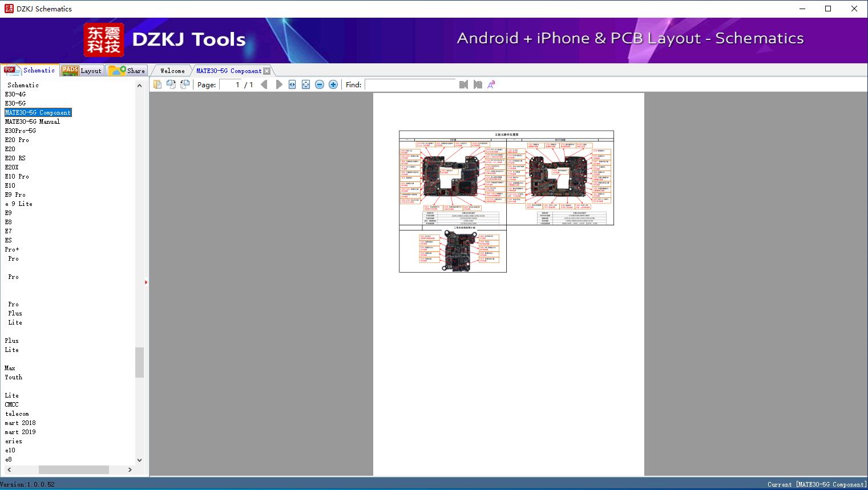Select Pro+ in the list

[12, 249]
